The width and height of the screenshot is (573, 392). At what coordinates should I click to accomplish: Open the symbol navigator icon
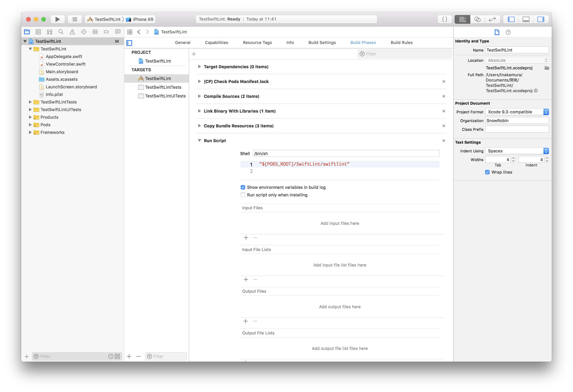point(50,32)
